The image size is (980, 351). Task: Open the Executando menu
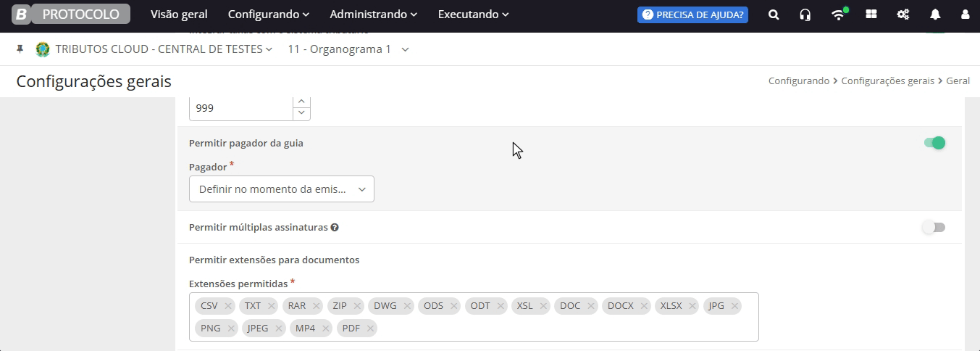[473, 15]
